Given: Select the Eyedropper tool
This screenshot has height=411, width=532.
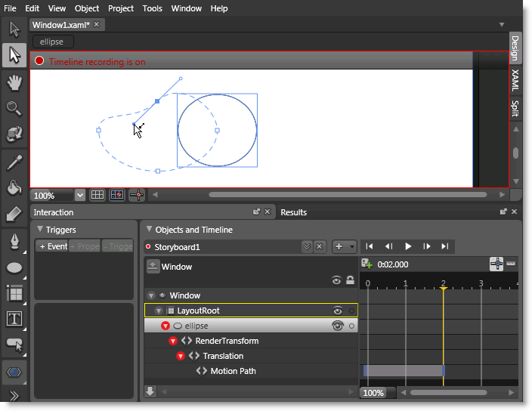Looking at the screenshot, I should 14,161.
